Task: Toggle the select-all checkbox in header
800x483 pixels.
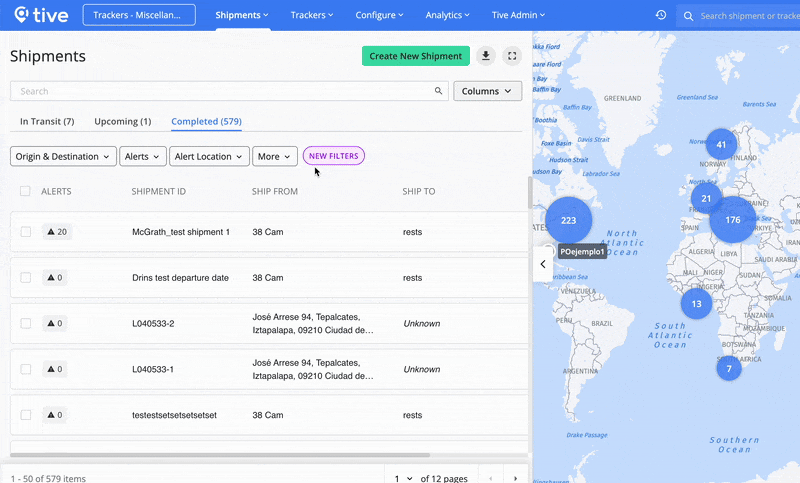Action: tap(25, 191)
